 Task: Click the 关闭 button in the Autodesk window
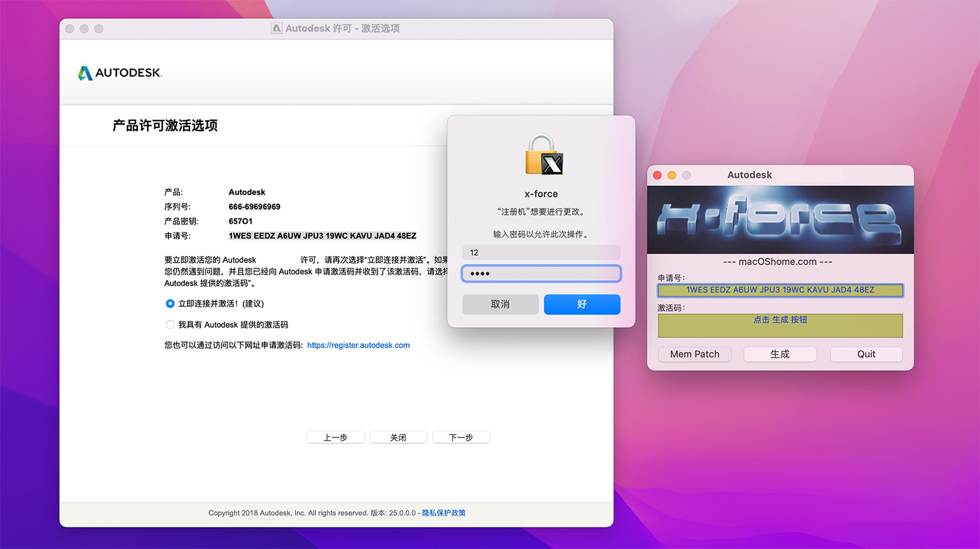click(398, 437)
